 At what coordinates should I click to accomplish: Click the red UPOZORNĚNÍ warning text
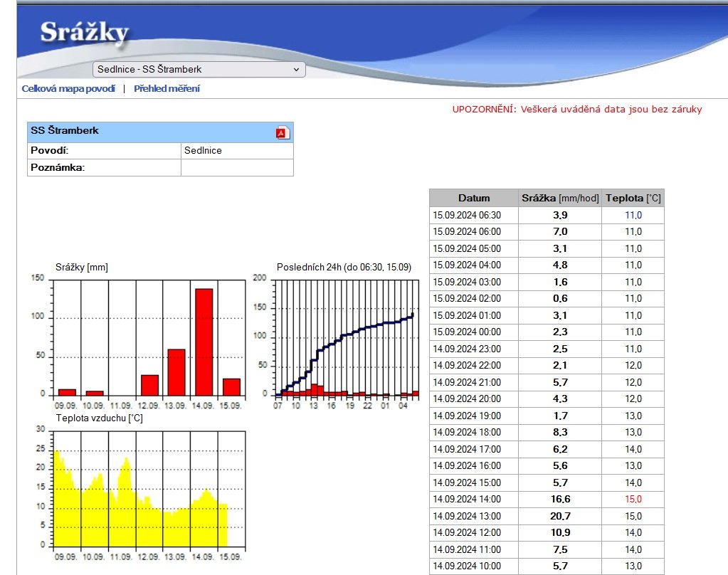click(x=576, y=110)
